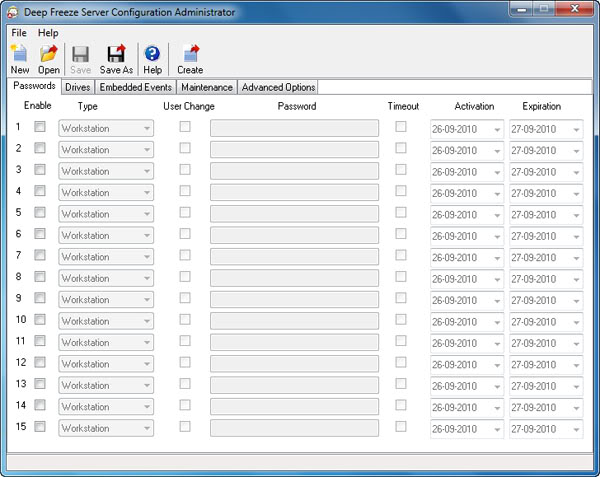Open Help via blue question mark icon
This screenshot has height=477, width=600.
(152, 59)
